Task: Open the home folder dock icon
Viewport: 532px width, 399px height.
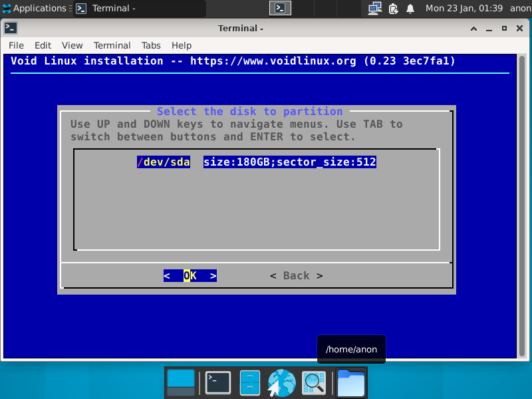Action: coord(351,383)
